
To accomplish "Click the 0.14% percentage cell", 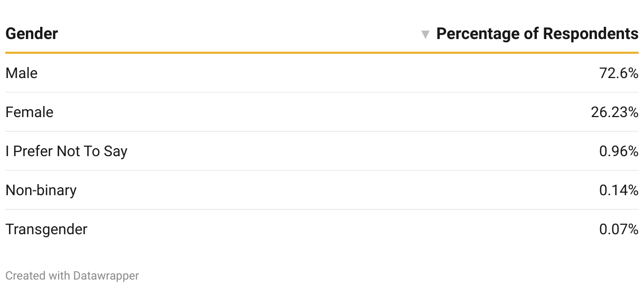I will point(619,190).
